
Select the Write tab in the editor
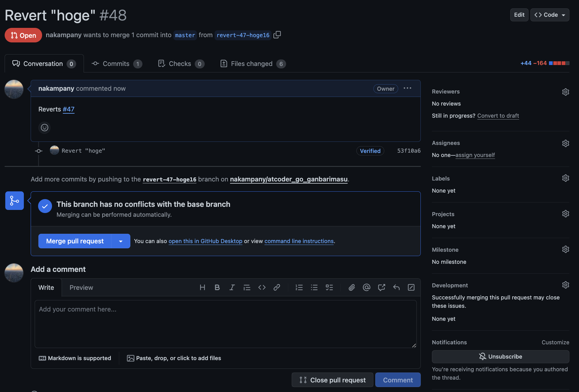(46, 287)
